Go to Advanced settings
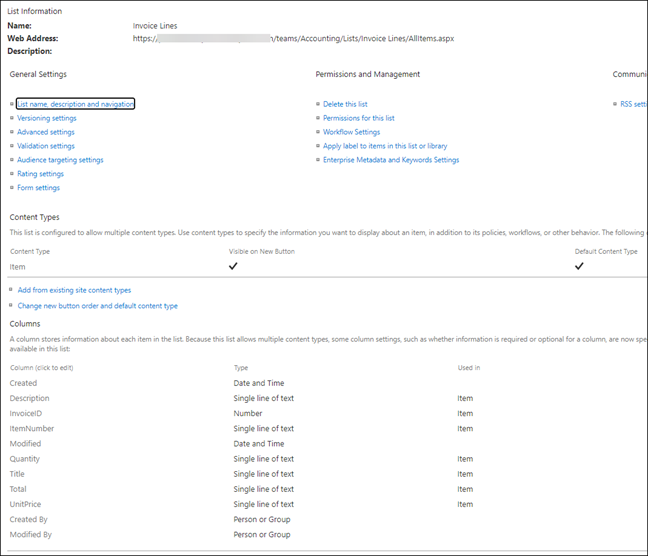This screenshot has height=556, width=648. pyautogui.click(x=45, y=132)
